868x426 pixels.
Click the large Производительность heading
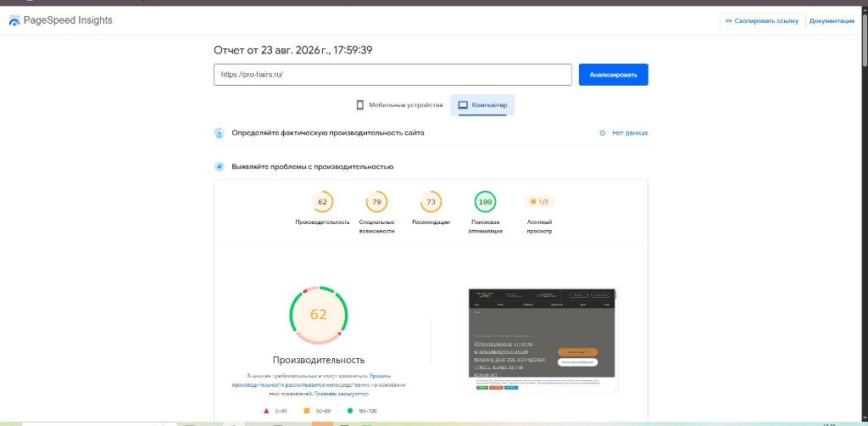point(319,360)
